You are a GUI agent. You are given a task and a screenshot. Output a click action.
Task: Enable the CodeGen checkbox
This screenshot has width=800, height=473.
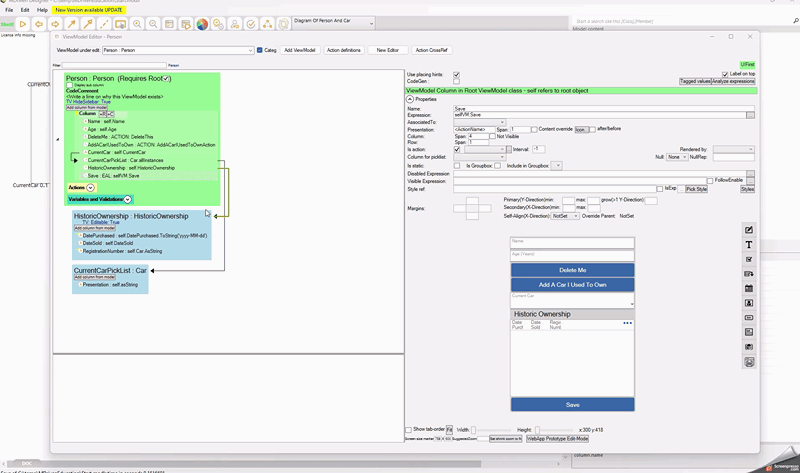tap(457, 81)
